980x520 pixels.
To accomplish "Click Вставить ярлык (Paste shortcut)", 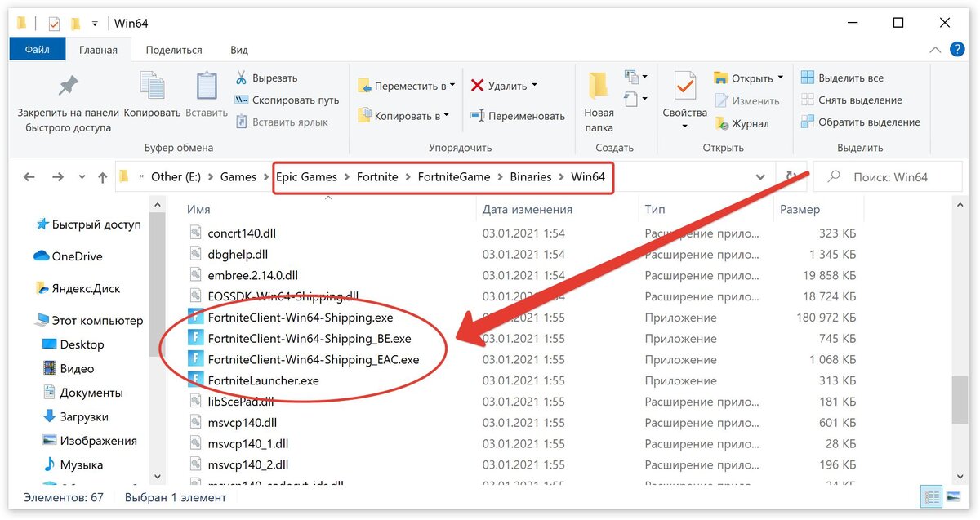I will pyautogui.click(x=281, y=122).
